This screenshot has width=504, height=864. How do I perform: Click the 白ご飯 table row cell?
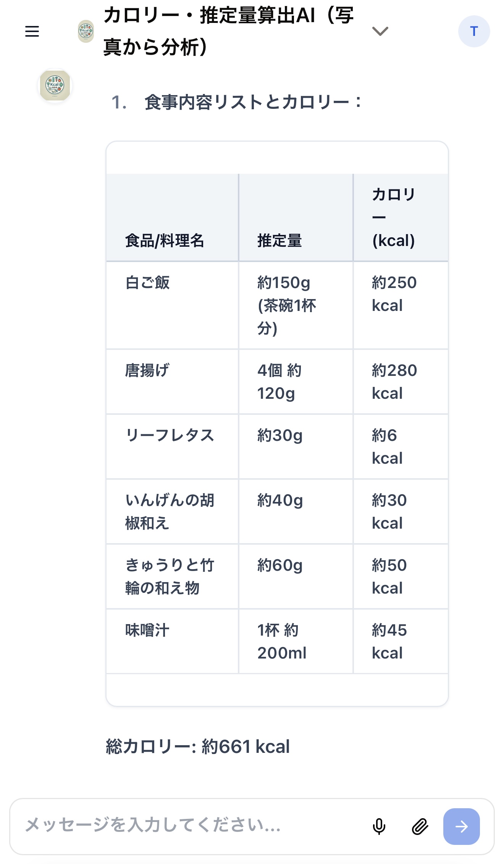[x=147, y=283]
